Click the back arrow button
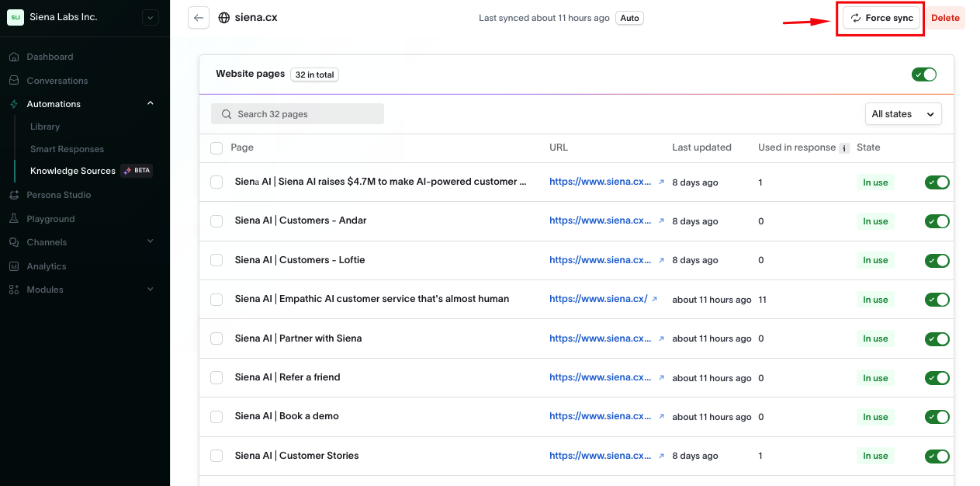 199,18
